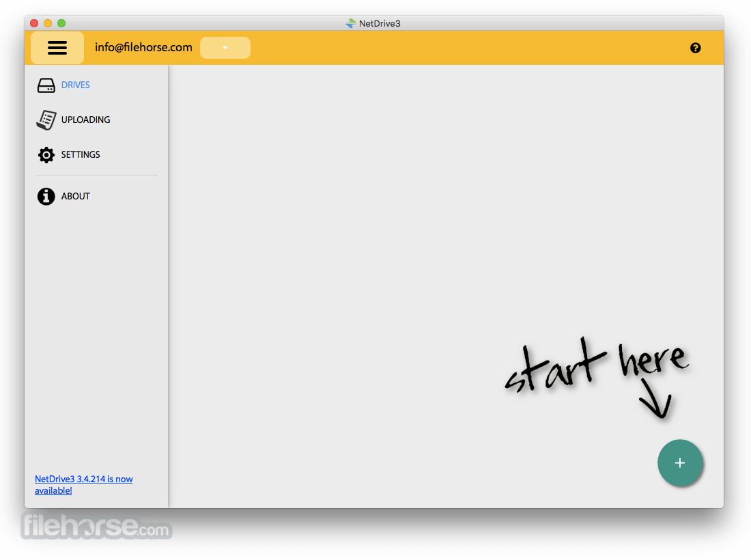
Task: Open the UPLOADING section
Action: [x=85, y=120]
